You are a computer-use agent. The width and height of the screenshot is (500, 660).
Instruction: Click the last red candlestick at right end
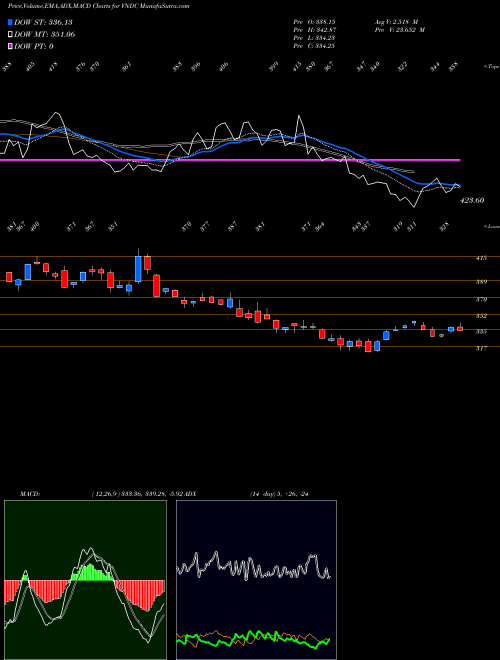[460, 328]
